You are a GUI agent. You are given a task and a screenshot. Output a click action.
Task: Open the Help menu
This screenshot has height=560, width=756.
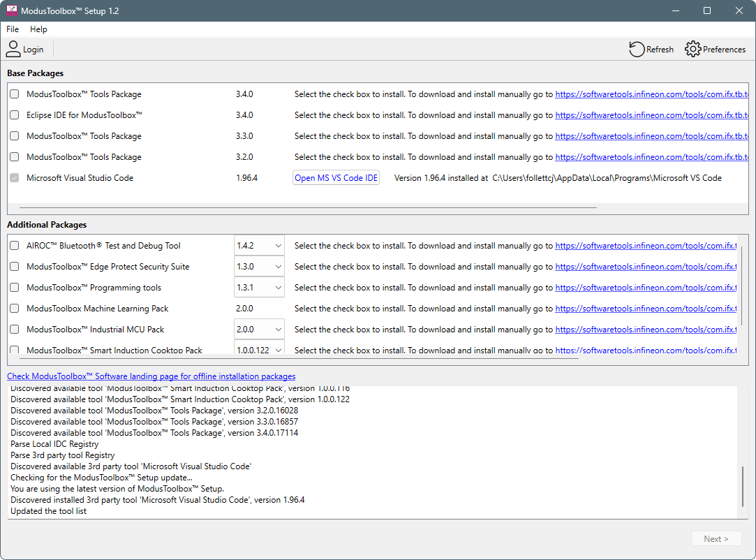pyautogui.click(x=38, y=29)
